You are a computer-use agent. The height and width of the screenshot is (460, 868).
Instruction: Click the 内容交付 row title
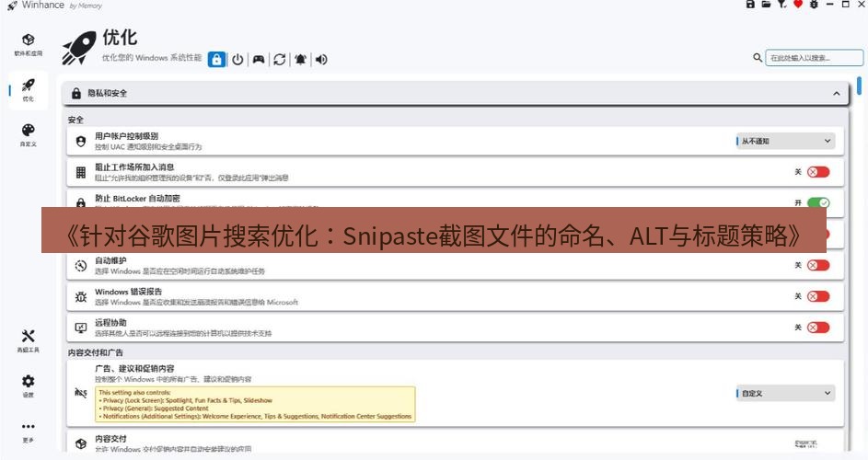pos(110,439)
